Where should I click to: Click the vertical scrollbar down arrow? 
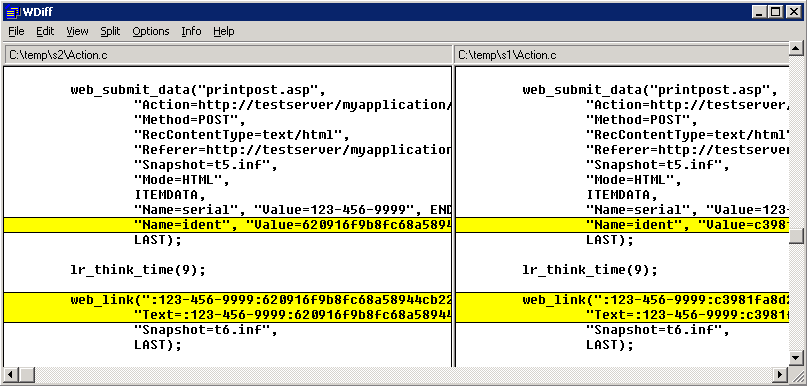796,357
